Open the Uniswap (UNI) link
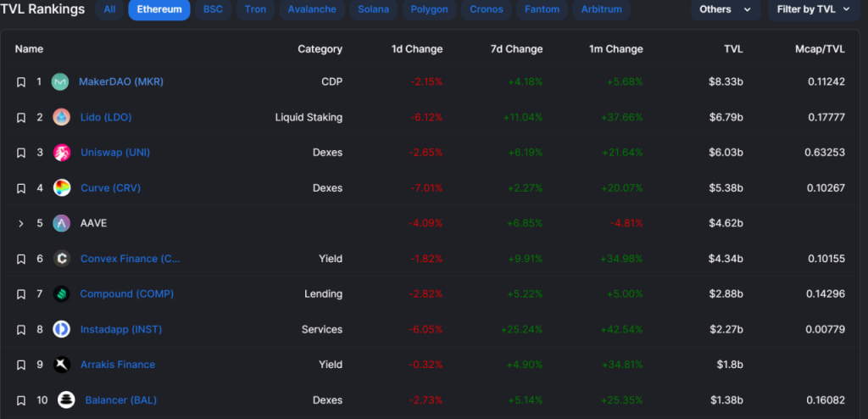 click(115, 153)
